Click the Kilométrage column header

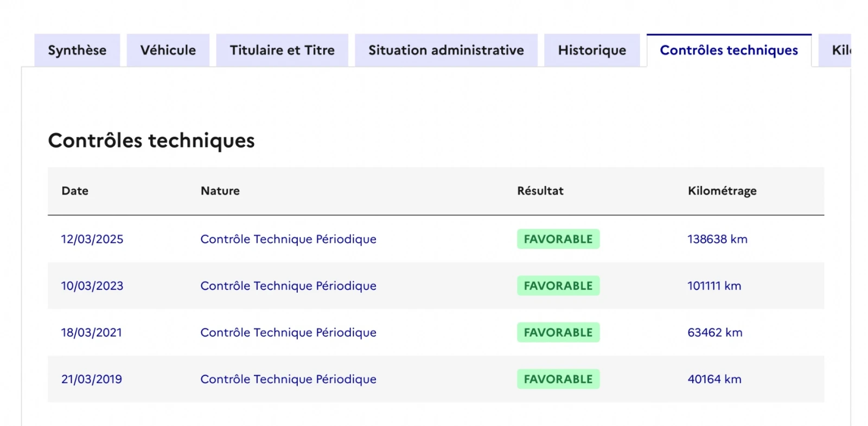click(x=722, y=191)
